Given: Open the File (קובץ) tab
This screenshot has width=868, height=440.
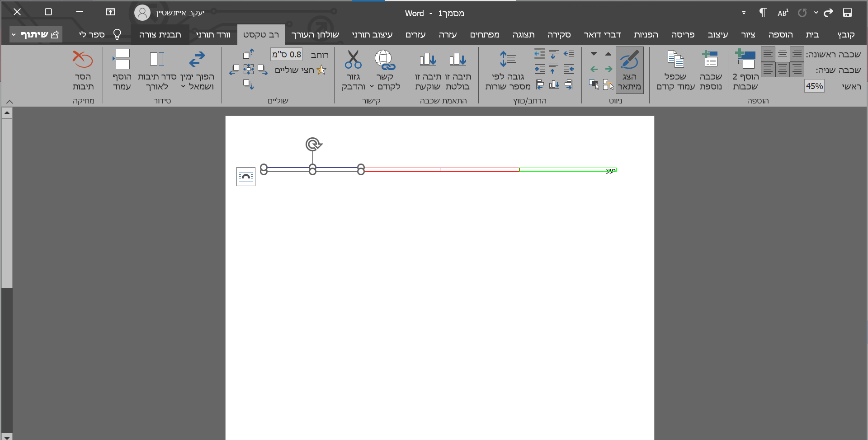Looking at the screenshot, I should tap(846, 34).
